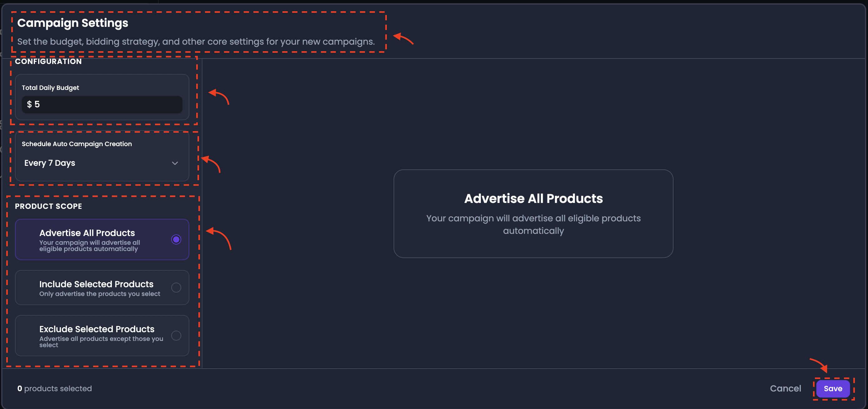Click the Total Daily Budget input field
This screenshot has height=409, width=868.
point(102,105)
